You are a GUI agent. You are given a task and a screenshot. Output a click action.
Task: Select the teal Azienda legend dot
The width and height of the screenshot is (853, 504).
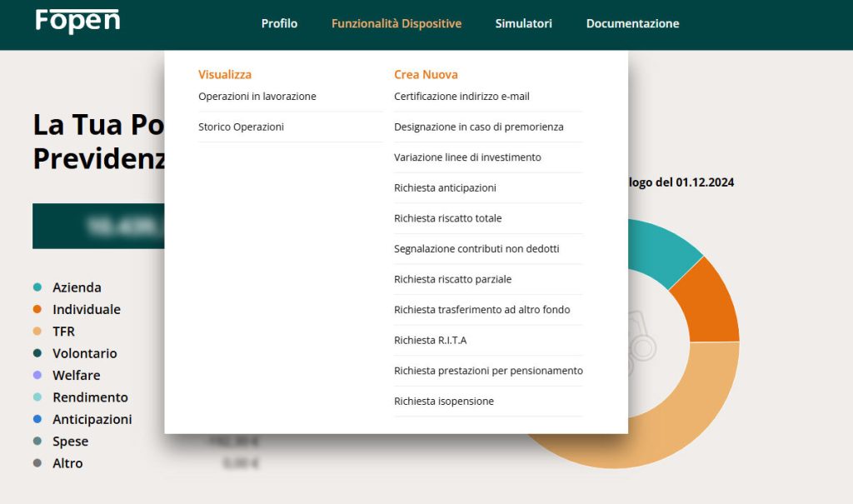point(36,287)
